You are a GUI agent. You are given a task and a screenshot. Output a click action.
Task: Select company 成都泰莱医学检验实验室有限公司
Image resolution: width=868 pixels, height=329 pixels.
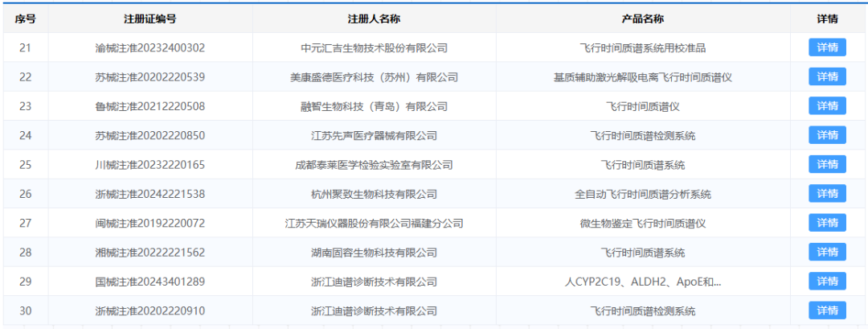(x=374, y=165)
